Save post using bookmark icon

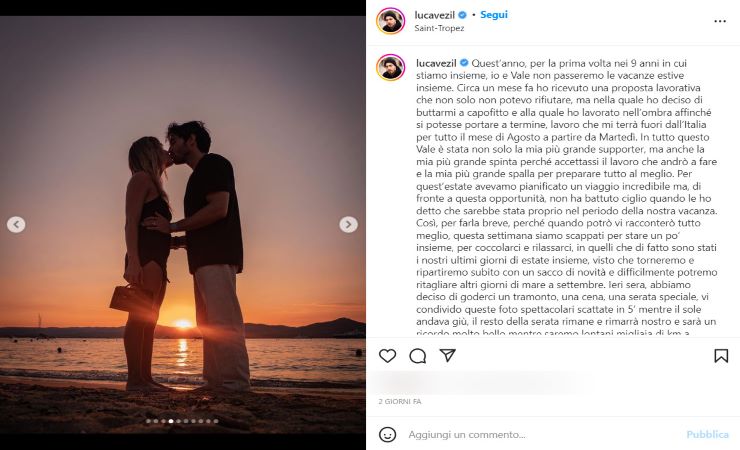[721, 356]
